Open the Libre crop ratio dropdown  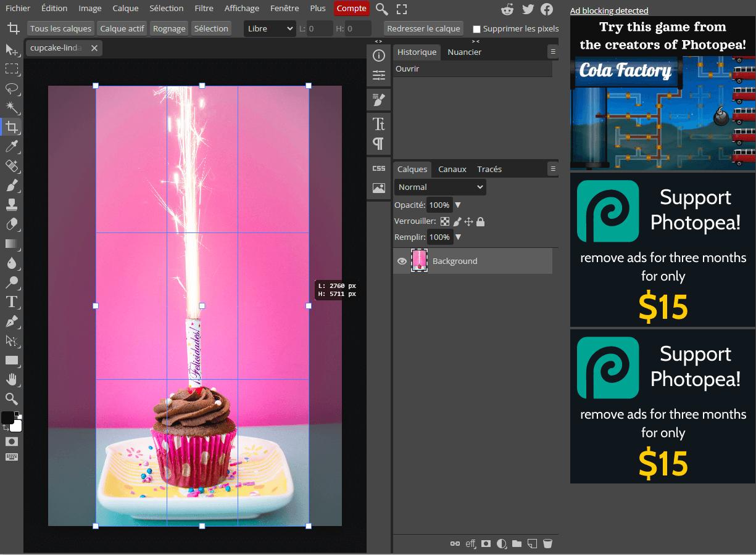click(270, 28)
